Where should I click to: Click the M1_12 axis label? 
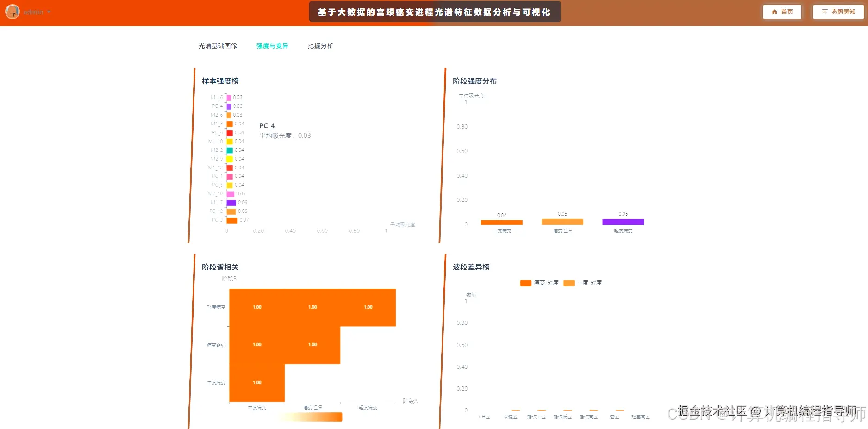tap(215, 168)
